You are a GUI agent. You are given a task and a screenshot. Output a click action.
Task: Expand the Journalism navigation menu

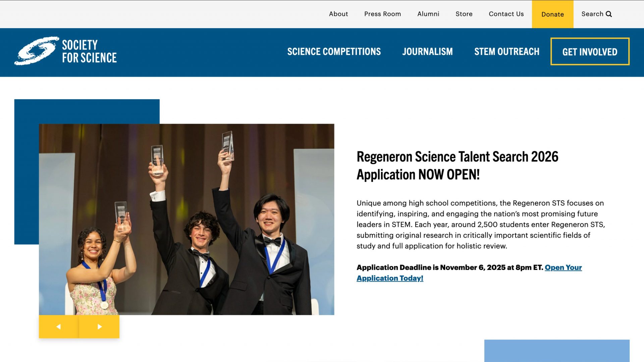click(x=427, y=52)
